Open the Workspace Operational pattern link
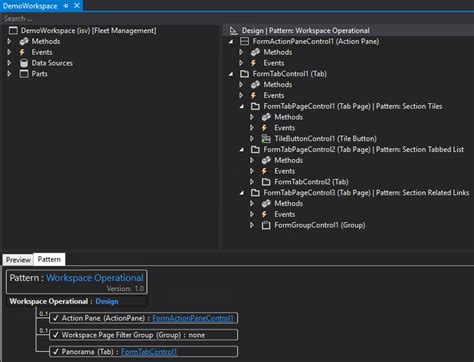 (95, 278)
